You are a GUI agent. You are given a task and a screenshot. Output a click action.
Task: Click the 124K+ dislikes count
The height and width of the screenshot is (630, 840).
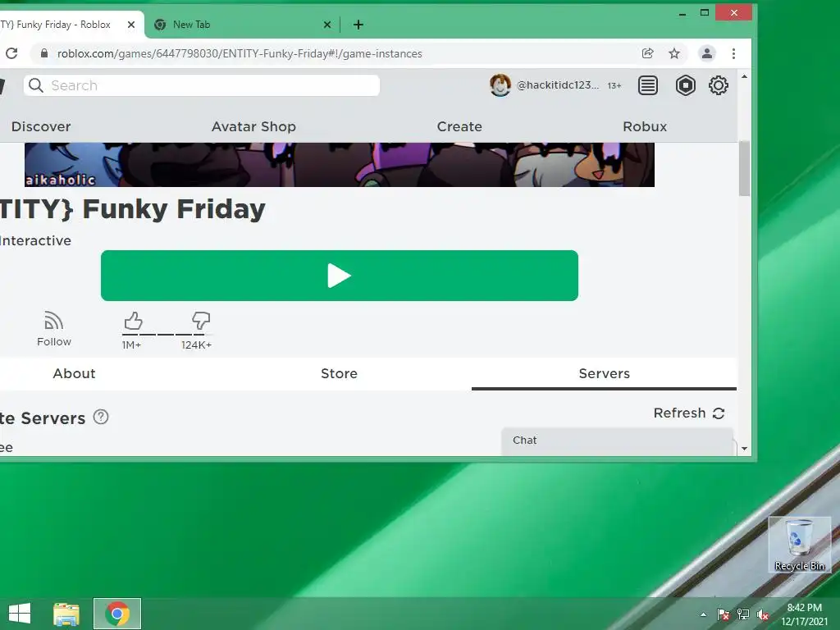click(x=196, y=345)
